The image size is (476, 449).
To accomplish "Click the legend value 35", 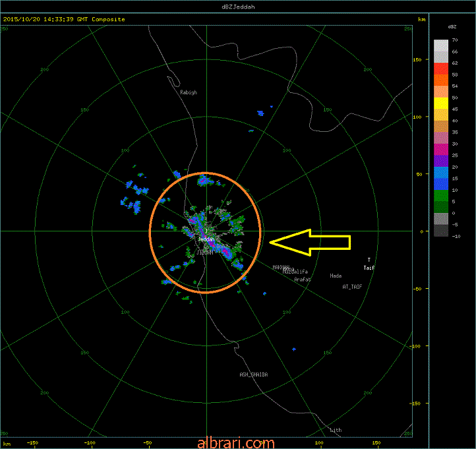I will point(455,132).
